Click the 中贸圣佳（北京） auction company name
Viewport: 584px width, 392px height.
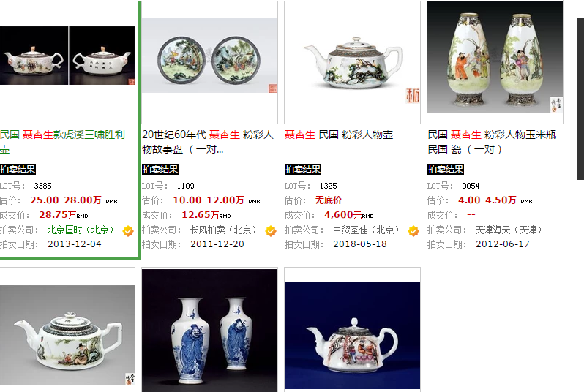pos(366,230)
